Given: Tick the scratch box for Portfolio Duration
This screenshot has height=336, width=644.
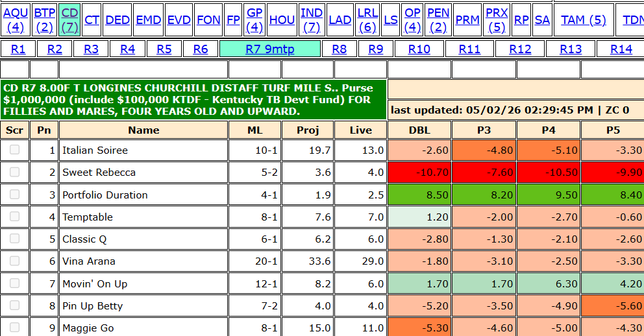Looking at the screenshot, I should click(x=14, y=194).
